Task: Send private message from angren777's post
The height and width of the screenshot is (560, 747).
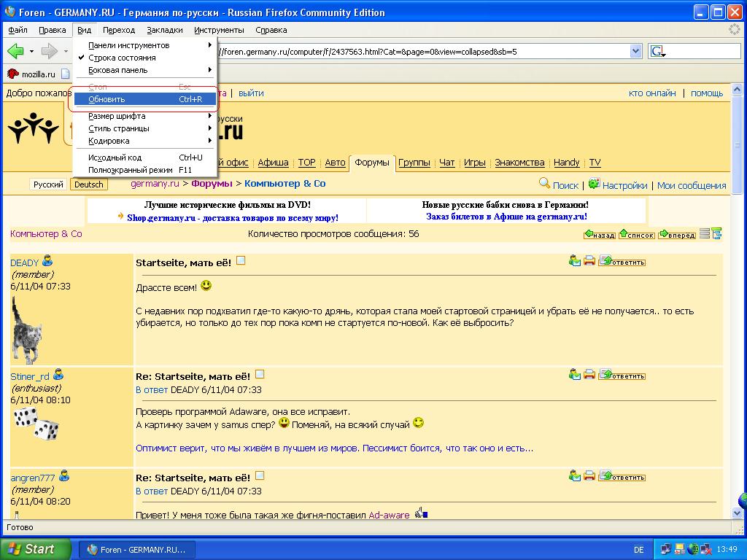Action: tap(575, 475)
